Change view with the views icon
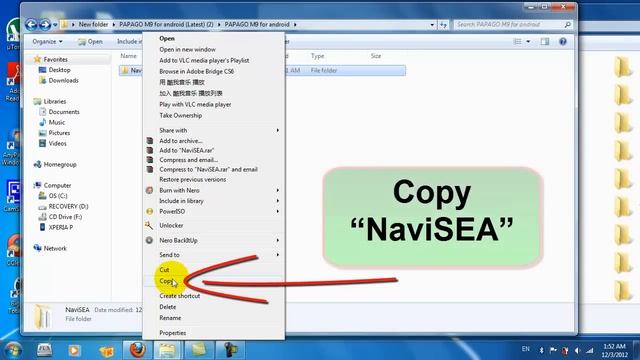 (x=517, y=42)
